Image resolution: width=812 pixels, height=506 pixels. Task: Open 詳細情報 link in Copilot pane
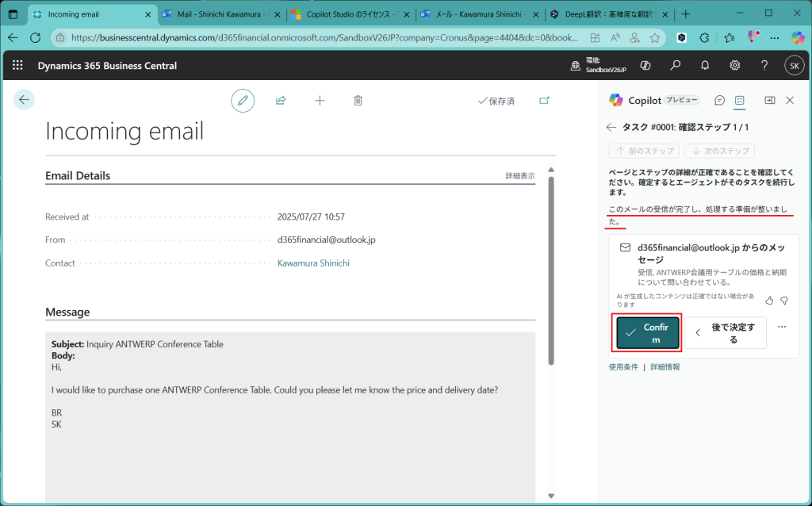click(665, 366)
